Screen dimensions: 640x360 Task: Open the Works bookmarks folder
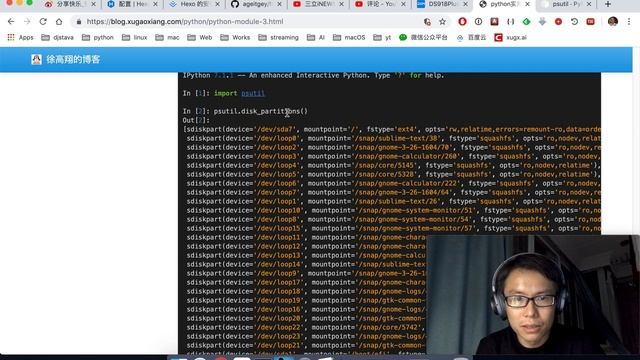pos(235,38)
